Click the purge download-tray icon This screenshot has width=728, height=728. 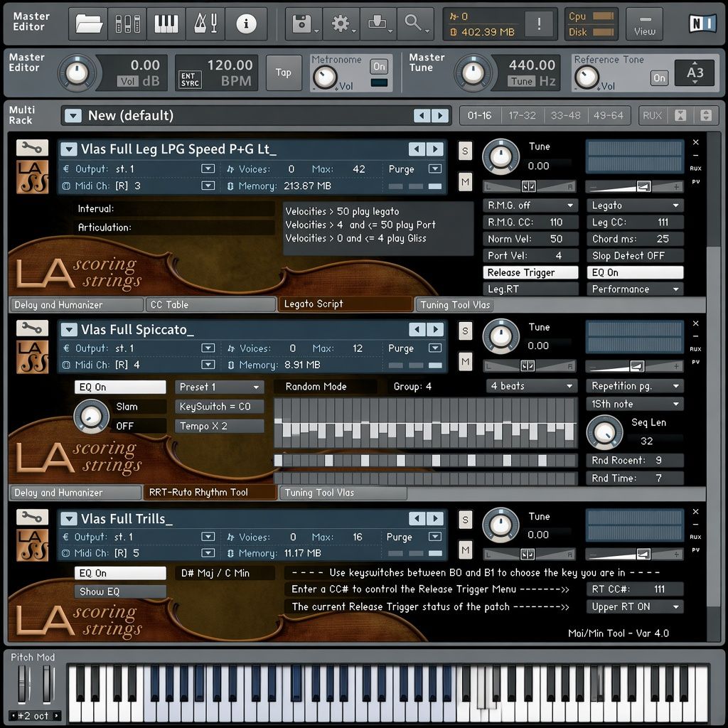click(378, 23)
